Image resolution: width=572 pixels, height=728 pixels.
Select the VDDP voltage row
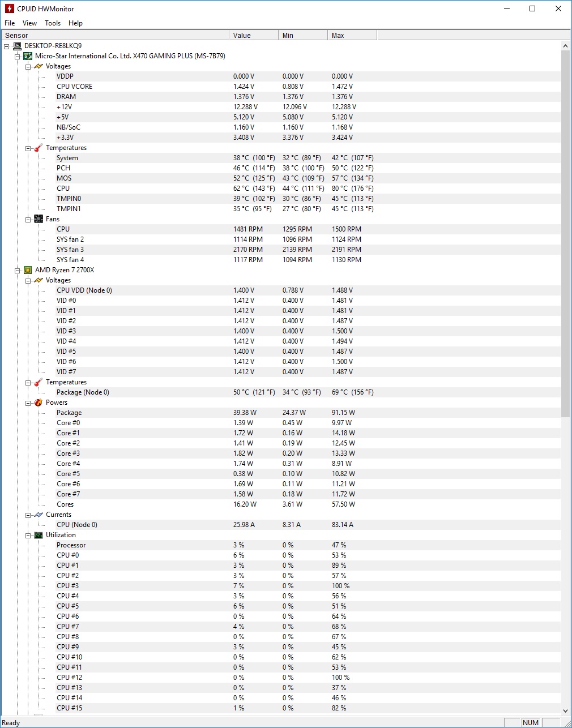point(281,76)
